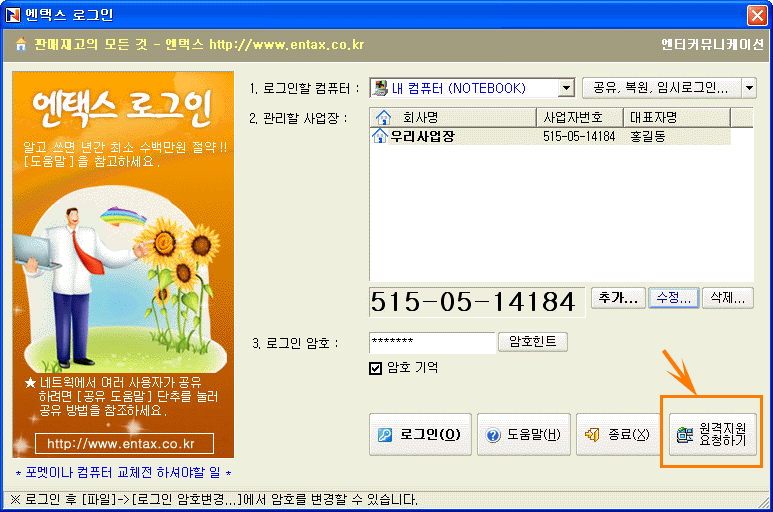This screenshot has height=512, width=773.
Task: Click the 엔택스 로그인 orange banner image
Action: (x=123, y=265)
